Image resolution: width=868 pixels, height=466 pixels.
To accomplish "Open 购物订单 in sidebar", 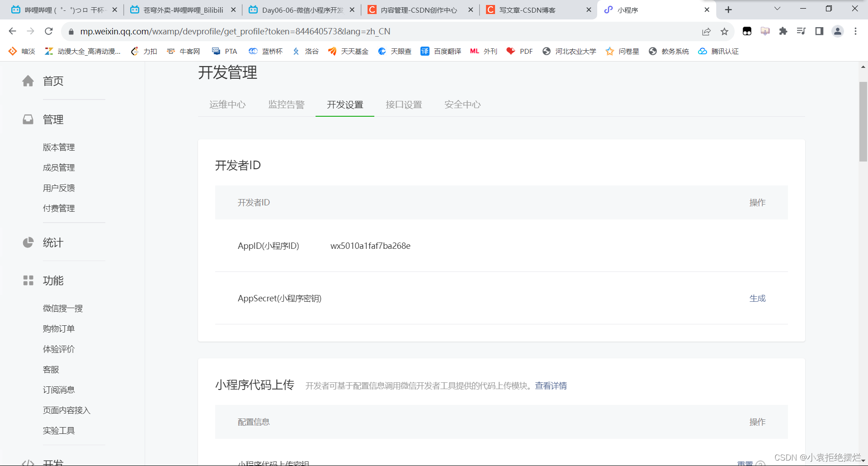I will [59, 329].
